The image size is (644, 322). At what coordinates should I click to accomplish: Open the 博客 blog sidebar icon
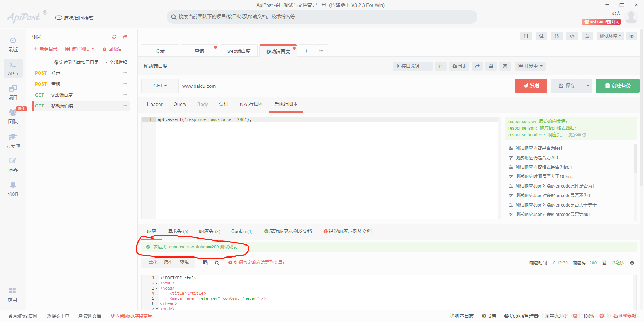pyautogui.click(x=13, y=165)
